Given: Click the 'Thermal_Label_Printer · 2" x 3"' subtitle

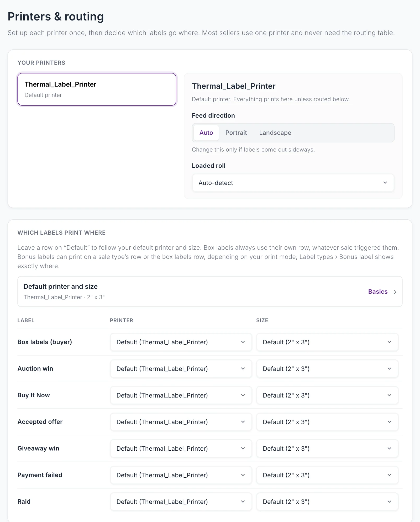Looking at the screenshot, I should [x=64, y=297].
